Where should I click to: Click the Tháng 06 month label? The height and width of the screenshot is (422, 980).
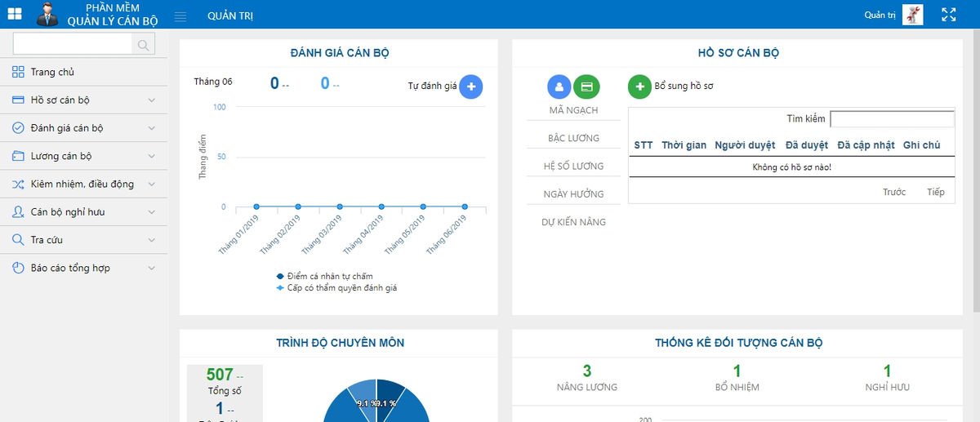213,82
